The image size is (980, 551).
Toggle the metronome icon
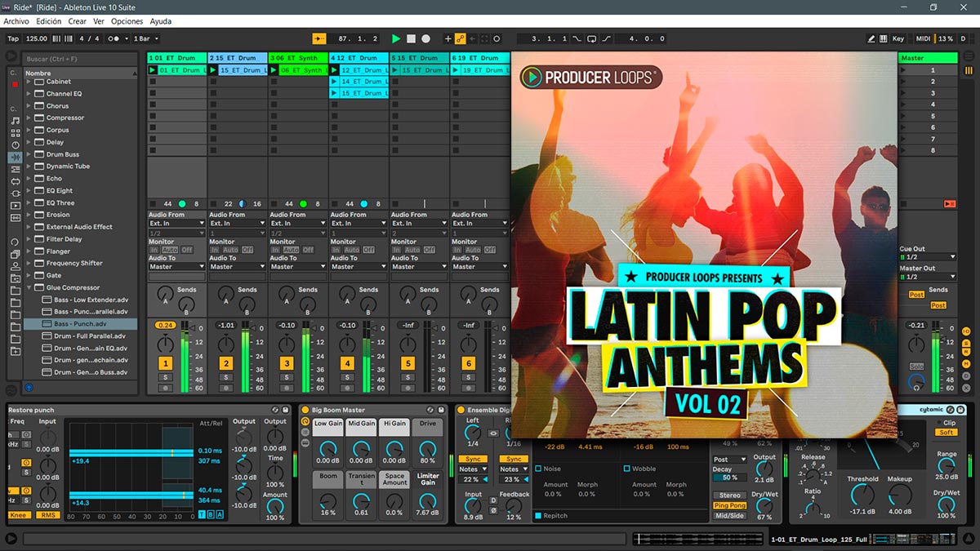117,38
